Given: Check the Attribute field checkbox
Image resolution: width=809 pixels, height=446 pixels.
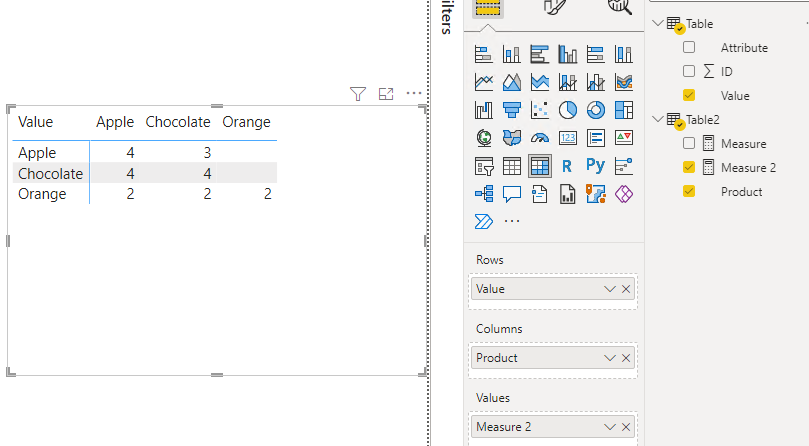Looking at the screenshot, I should pos(689,47).
